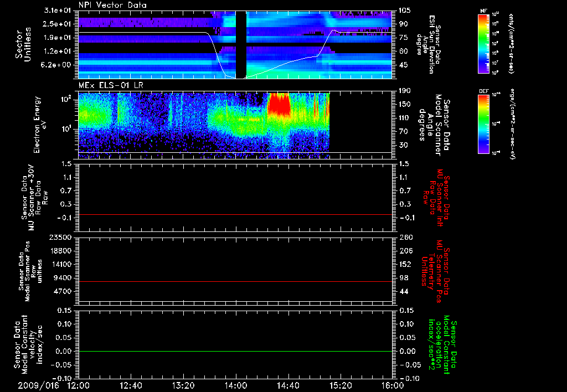Click the DEF color bar legend
Image resolution: width=567 pixels, height=392 pixels.
pos(484,124)
